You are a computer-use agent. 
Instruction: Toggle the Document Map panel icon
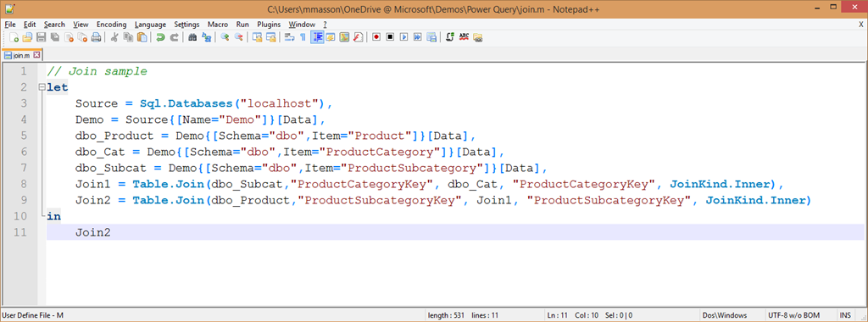click(x=344, y=37)
